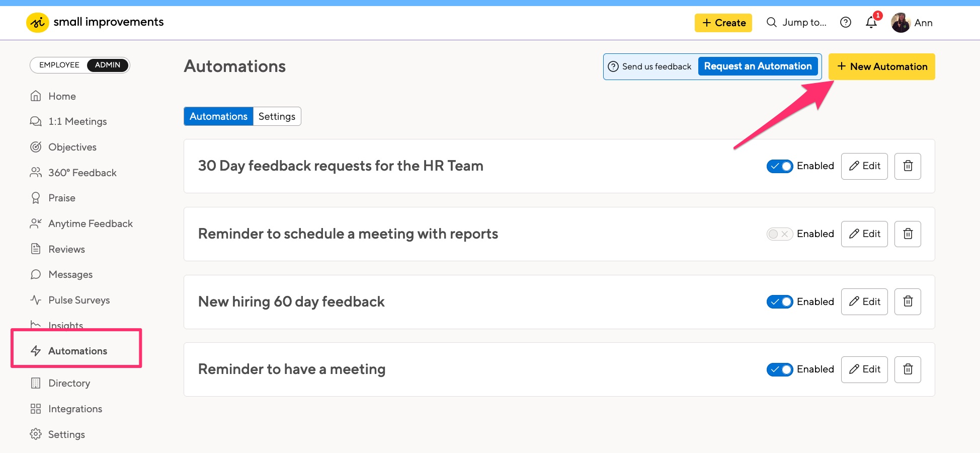Click the New Automation button
The image size is (980, 453).
[x=881, y=66]
